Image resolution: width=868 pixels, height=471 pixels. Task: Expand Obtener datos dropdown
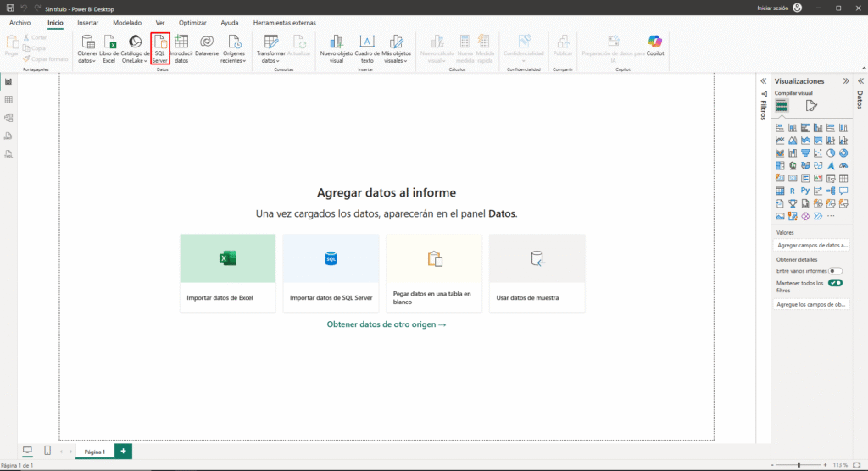87,61
